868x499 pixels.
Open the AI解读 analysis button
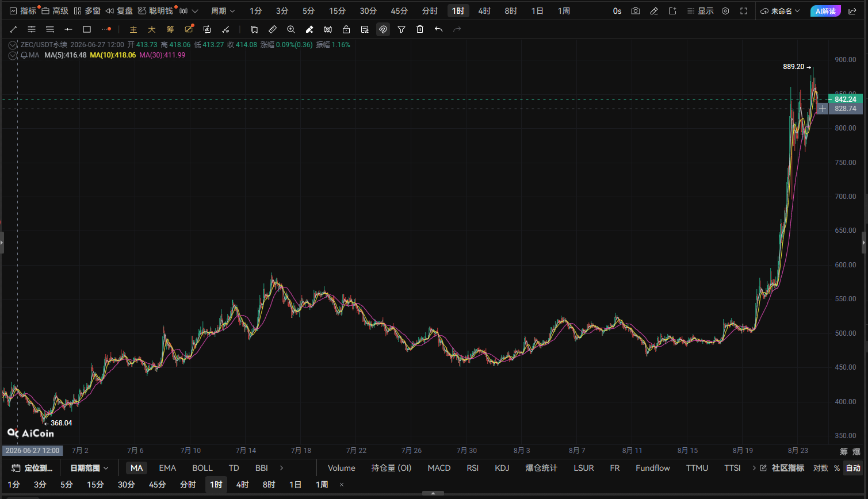[x=825, y=11]
